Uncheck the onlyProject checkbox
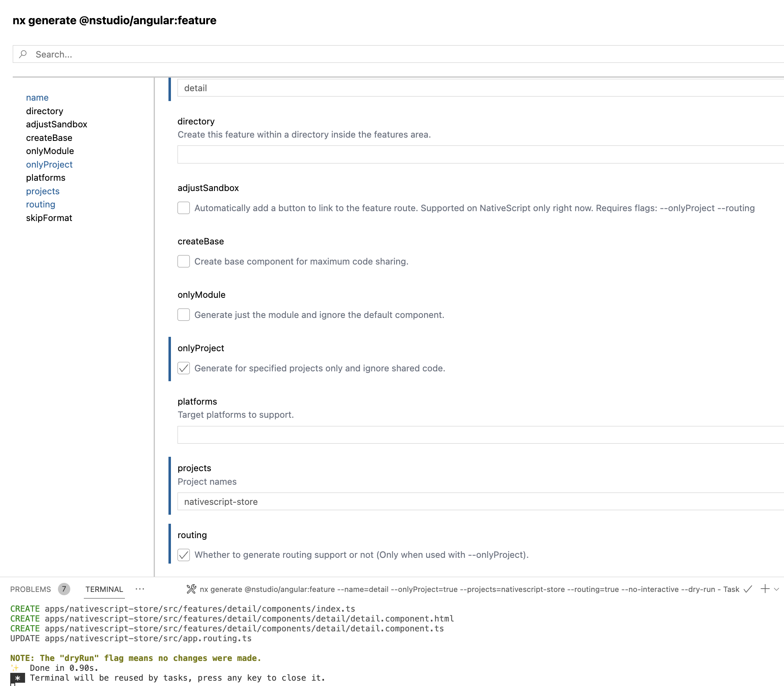 pyautogui.click(x=183, y=368)
